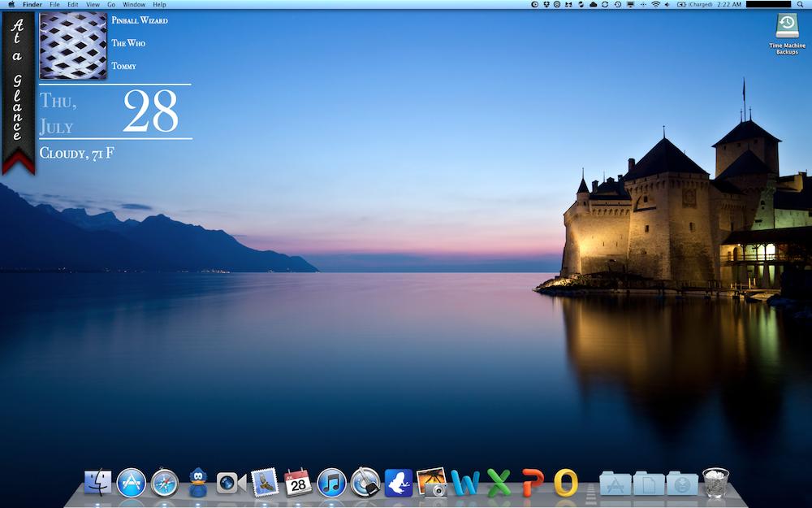Image resolution: width=812 pixels, height=508 pixels.
Task: Open the Trash in the dock
Action: click(715, 482)
